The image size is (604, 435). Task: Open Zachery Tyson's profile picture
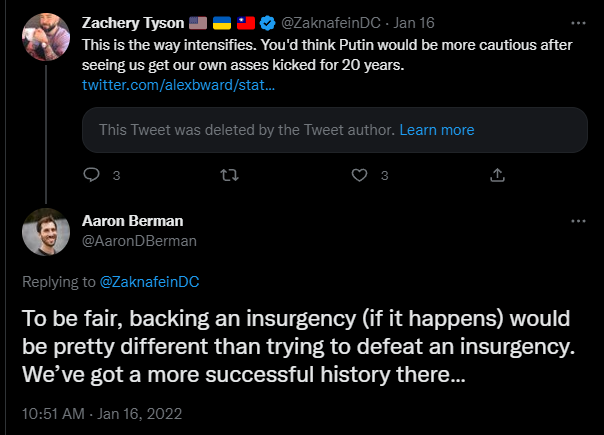tap(45, 37)
